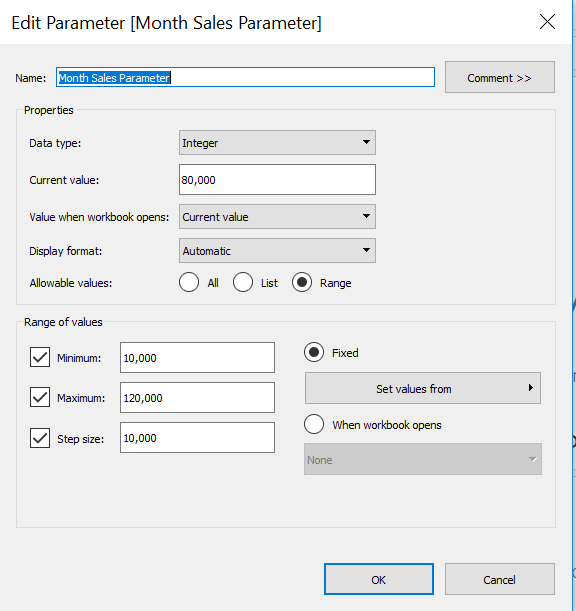Open the Set values from menu
Screen dimensions: 576x611
[x=422, y=388]
